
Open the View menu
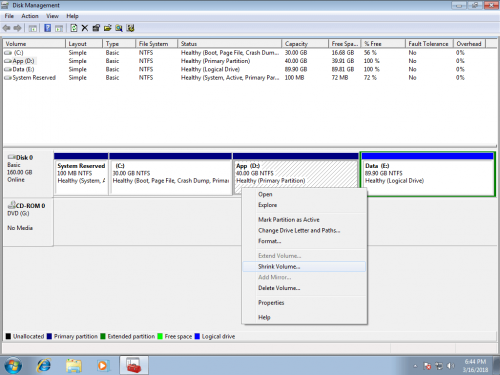pyautogui.click(x=52, y=16)
